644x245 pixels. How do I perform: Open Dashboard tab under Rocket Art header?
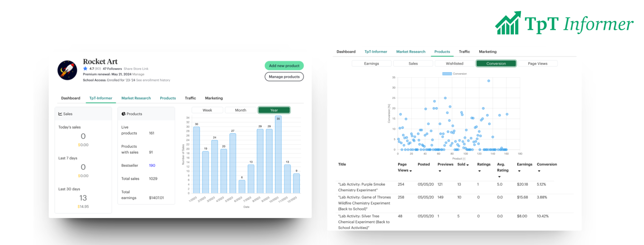(x=71, y=98)
